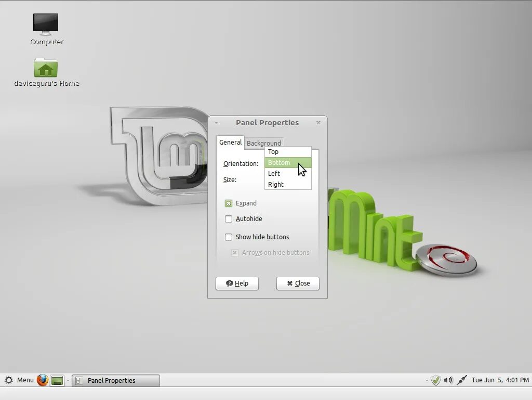
Task: Click the update manager shield icon
Action: (x=436, y=380)
